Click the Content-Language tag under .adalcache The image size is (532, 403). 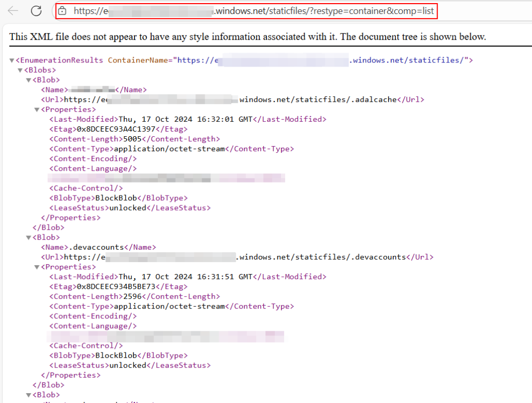(x=93, y=168)
